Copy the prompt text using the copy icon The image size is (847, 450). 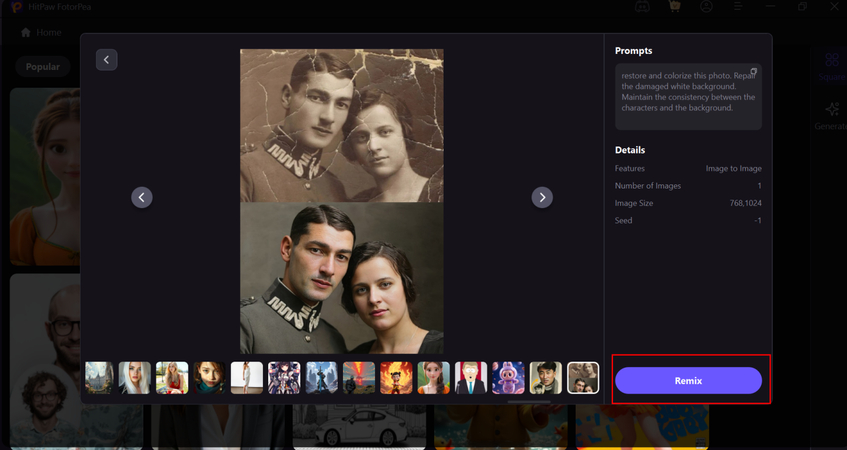(754, 72)
